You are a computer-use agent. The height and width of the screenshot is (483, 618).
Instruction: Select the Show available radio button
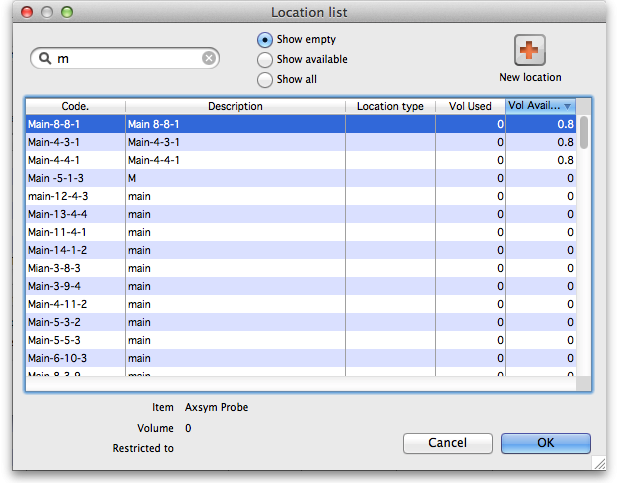tap(265, 60)
